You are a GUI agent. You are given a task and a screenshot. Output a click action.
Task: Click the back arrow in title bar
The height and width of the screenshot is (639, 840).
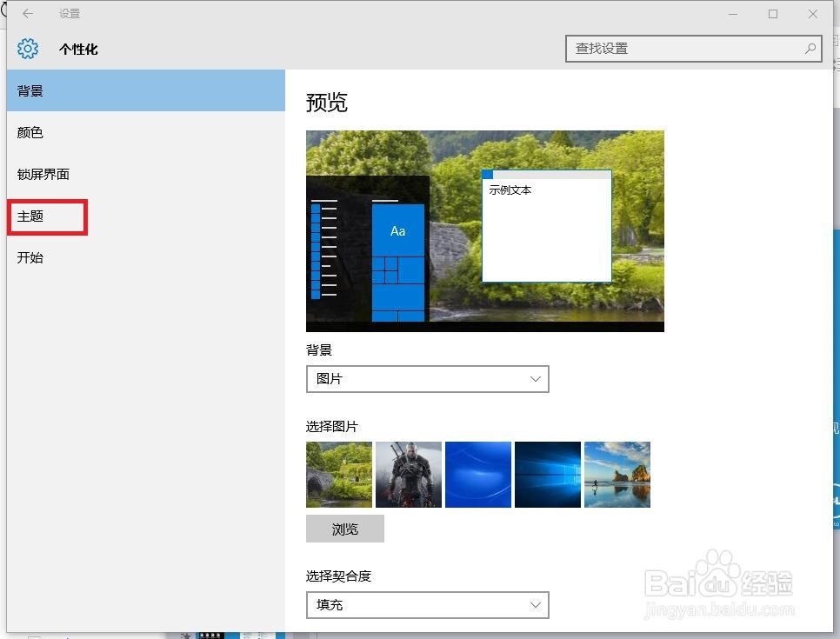(x=28, y=13)
